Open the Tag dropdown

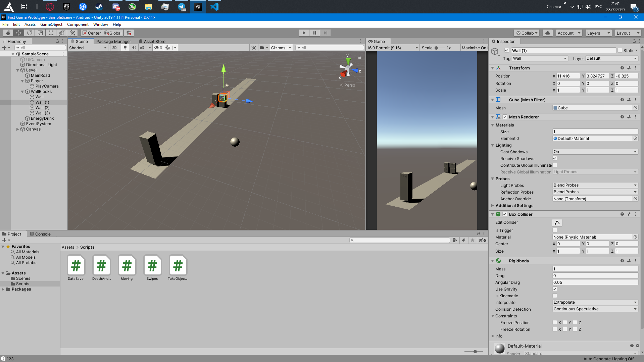(x=540, y=58)
